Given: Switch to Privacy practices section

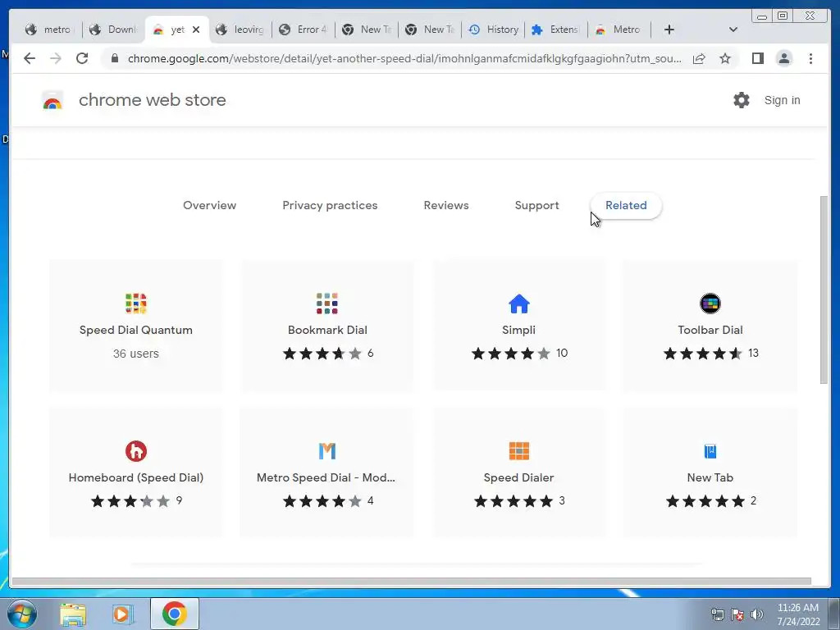Looking at the screenshot, I should (x=330, y=205).
